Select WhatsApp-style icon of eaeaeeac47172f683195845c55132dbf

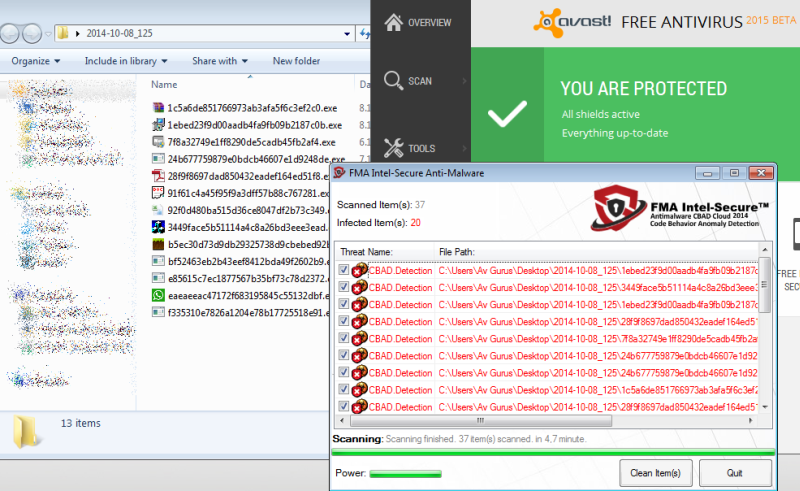pos(158,295)
